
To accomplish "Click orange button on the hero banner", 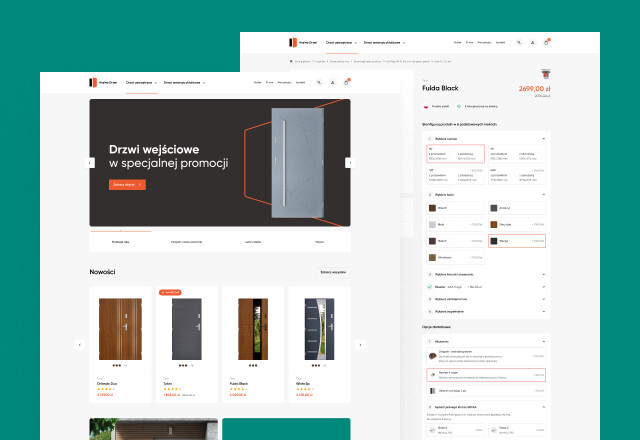I will [x=127, y=184].
